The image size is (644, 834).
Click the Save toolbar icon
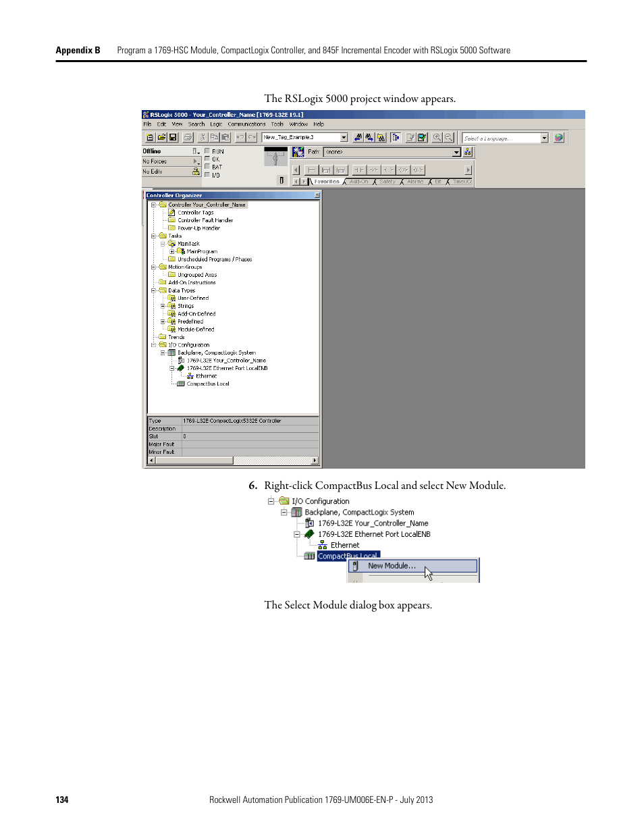click(173, 137)
